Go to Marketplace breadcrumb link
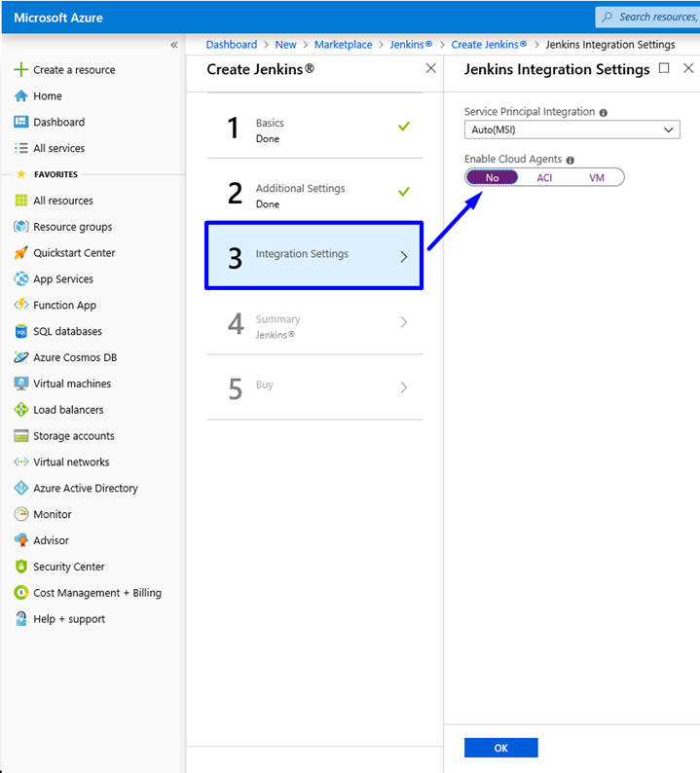700x773 pixels. click(343, 45)
